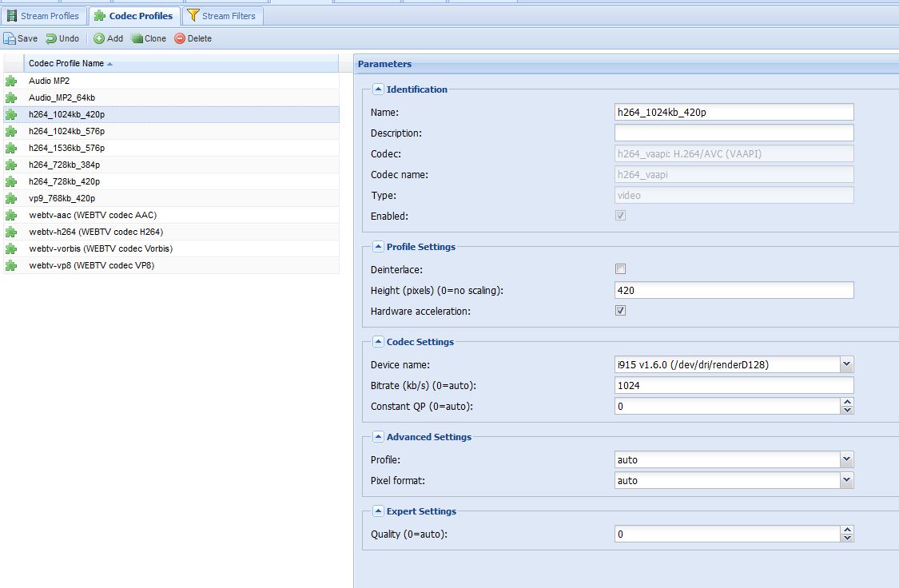Screen dimensions: 899x588
Task: Switch to the Stream Profiles tab
Action: (x=44, y=16)
